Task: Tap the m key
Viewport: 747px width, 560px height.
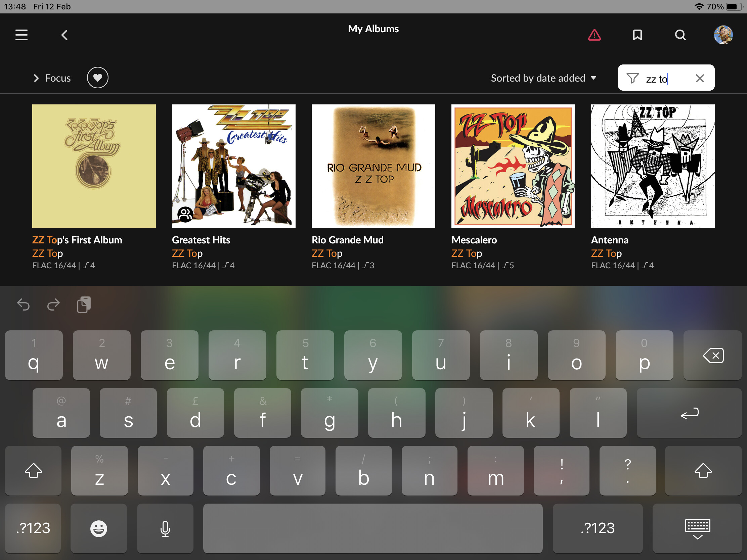Action: pyautogui.click(x=495, y=471)
